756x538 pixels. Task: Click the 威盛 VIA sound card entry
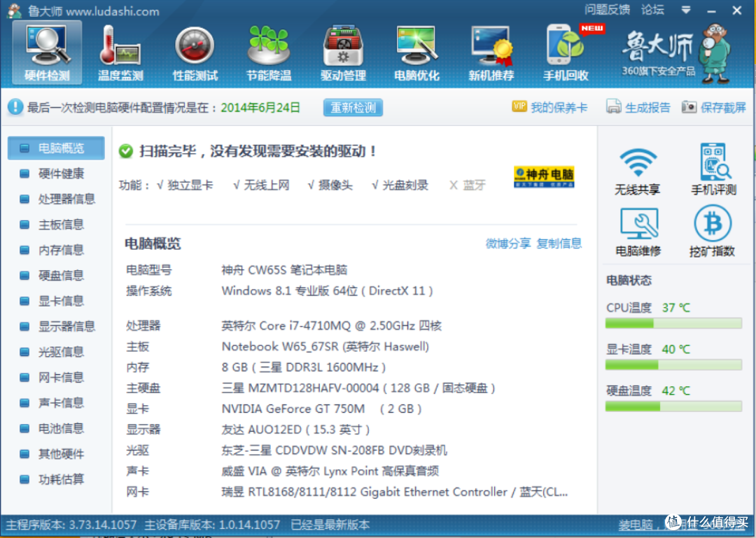[330, 471]
